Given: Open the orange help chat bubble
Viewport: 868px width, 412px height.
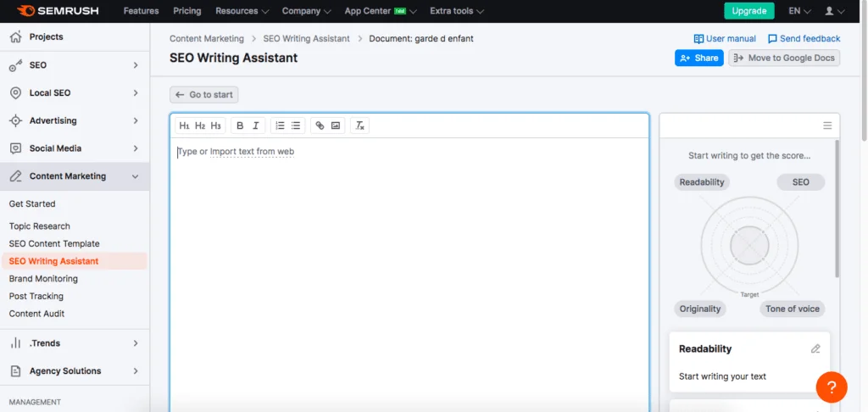Looking at the screenshot, I should pos(832,387).
